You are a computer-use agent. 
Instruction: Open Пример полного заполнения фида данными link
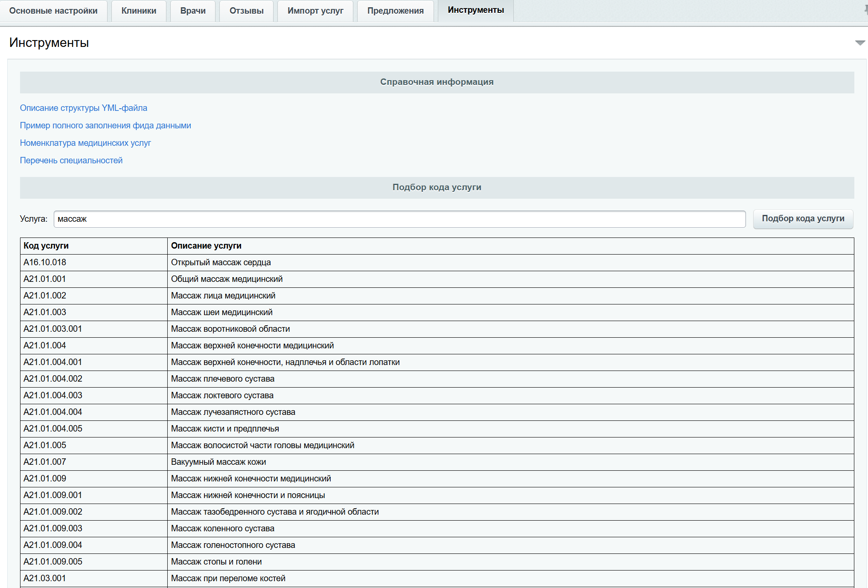click(105, 125)
